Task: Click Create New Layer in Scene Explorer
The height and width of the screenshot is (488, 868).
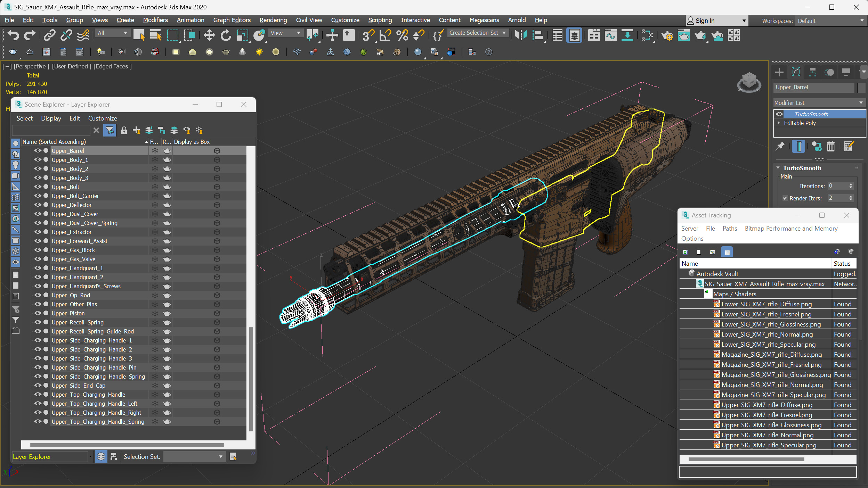Action: [136, 130]
